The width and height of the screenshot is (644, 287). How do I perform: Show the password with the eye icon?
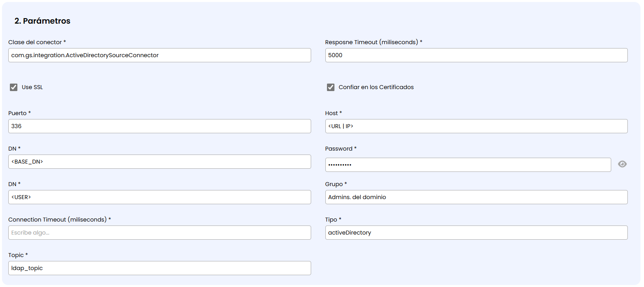click(x=622, y=164)
